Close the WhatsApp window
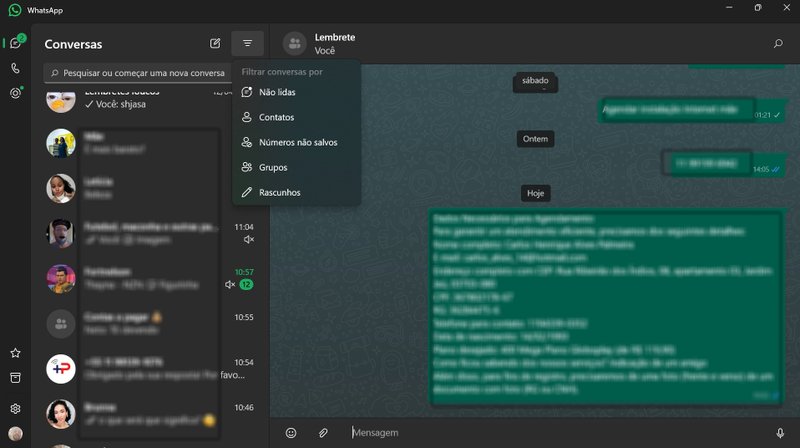The image size is (800, 448). (786, 8)
